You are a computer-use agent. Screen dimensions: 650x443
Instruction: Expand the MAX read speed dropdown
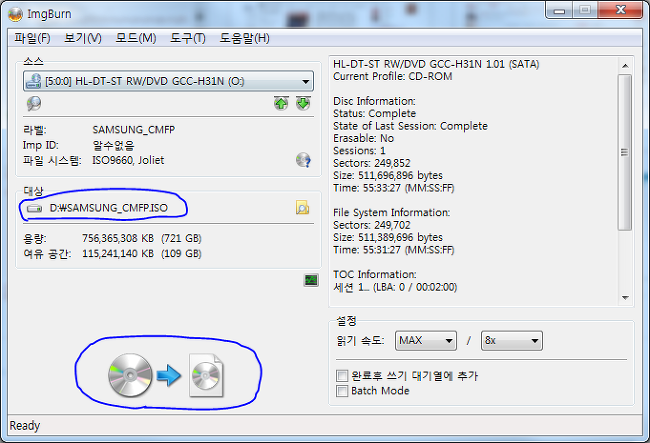426,341
